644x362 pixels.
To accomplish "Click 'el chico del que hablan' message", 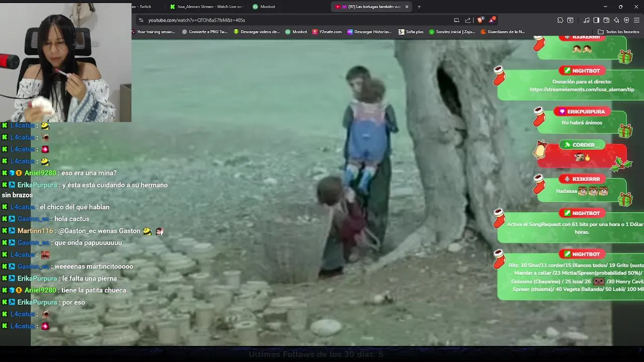I will 74,207.
